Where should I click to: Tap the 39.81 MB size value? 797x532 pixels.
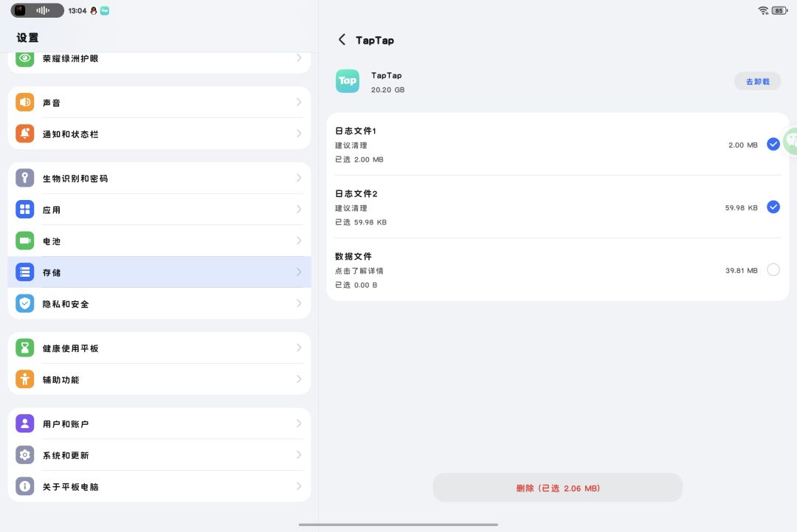click(741, 271)
